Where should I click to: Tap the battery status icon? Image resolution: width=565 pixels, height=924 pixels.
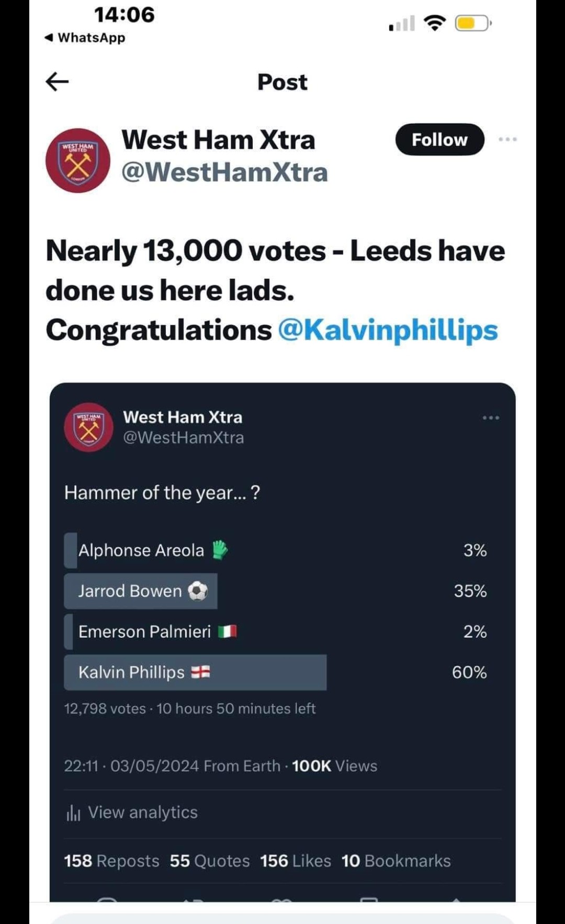473,23
